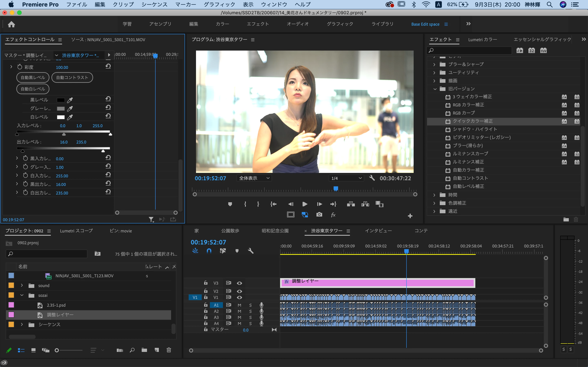The height and width of the screenshot is (367, 588).
Task: Click the Add Marker icon in program monitor
Action: pyautogui.click(x=230, y=204)
